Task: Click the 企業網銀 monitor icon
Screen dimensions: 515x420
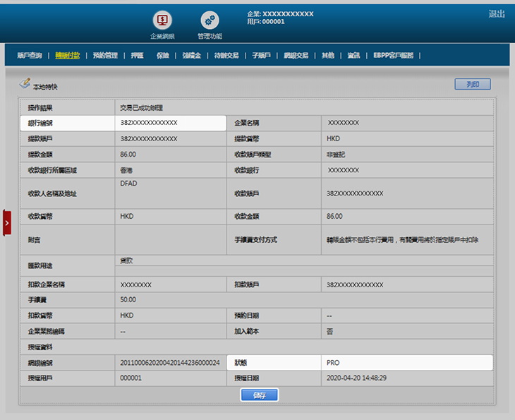Action: pyautogui.click(x=163, y=20)
